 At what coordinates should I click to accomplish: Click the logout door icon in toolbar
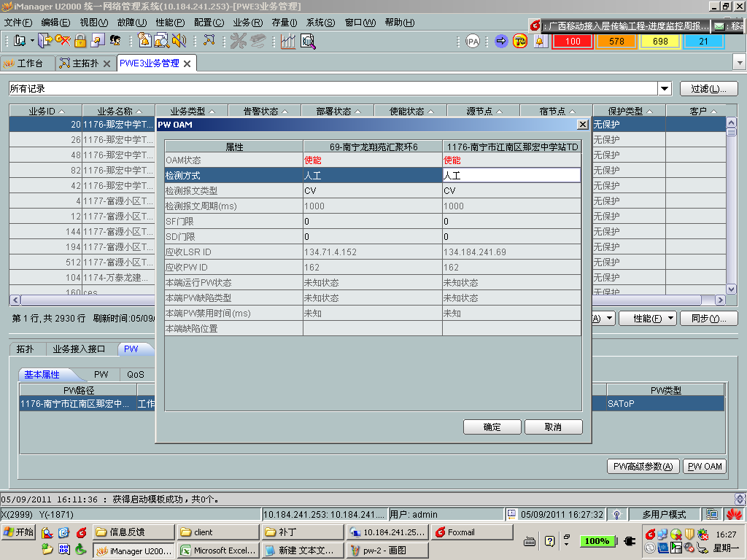[44, 42]
